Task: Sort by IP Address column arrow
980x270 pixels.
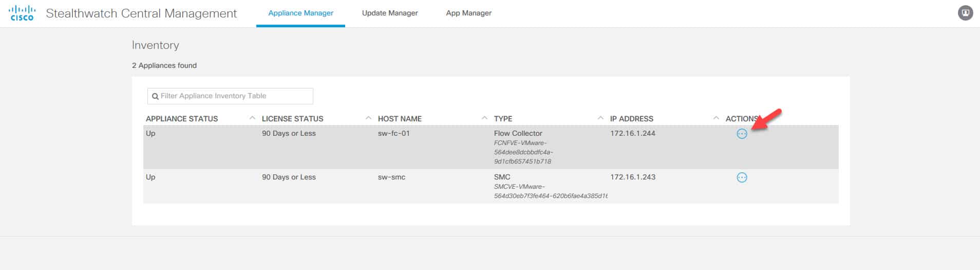Action: [717, 118]
